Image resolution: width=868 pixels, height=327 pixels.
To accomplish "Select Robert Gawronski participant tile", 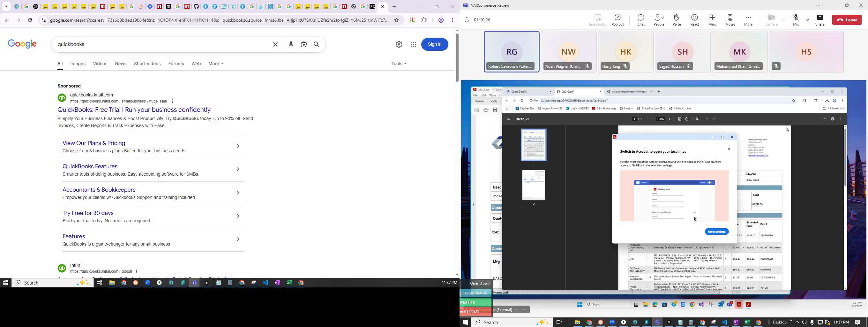I will click(x=512, y=52).
